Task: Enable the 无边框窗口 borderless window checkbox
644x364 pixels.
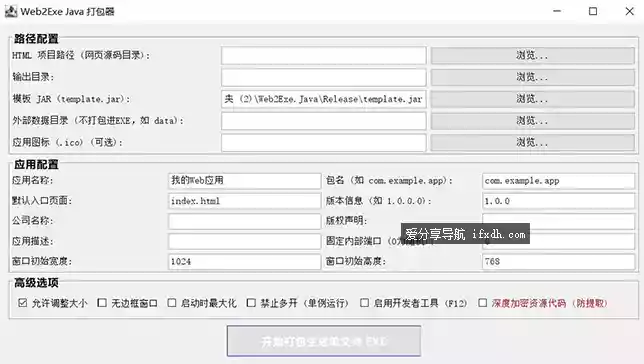Action: coord(102,303)
